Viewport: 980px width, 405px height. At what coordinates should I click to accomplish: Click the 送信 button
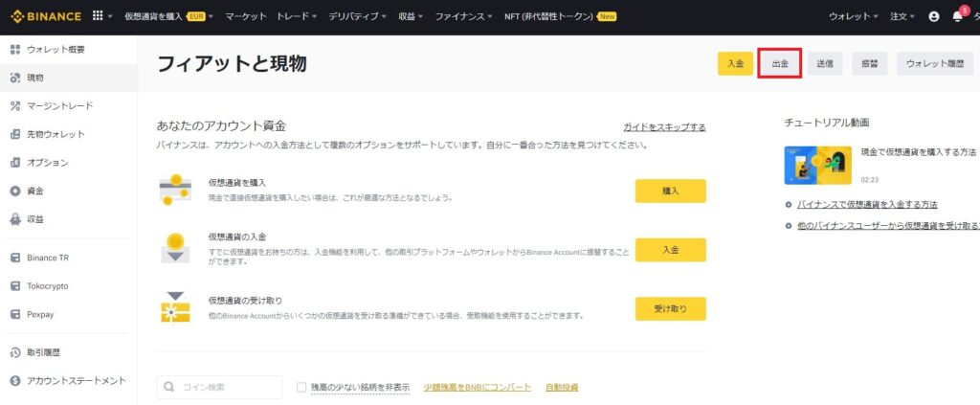click(824, 64)
